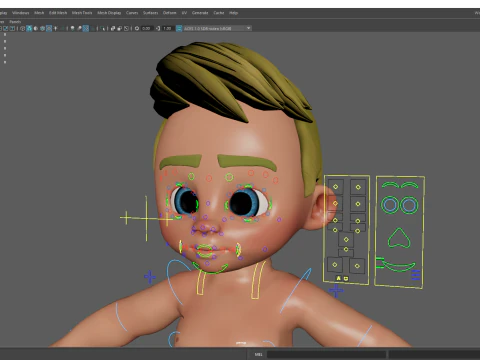Toggle the X-ray joints icon
Viewport: 480px width, 360px height.
click(126, 28)
